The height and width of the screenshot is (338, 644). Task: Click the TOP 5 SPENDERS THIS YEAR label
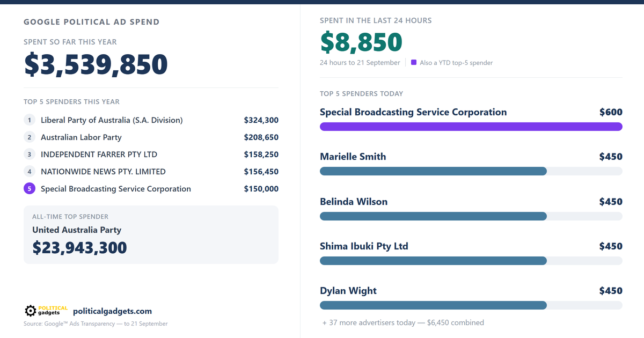[x=71, y=101]
